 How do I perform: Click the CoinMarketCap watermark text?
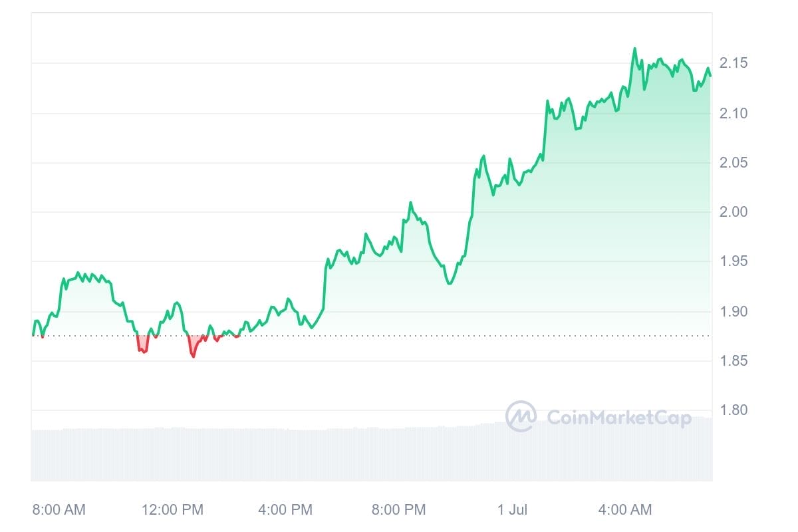pyautogui.click(x=618, y=417)
